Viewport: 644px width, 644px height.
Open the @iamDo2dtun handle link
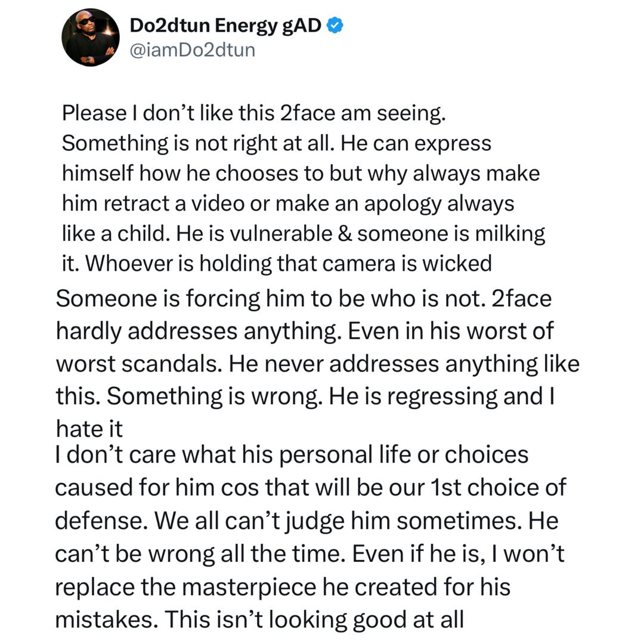(192, 50)
